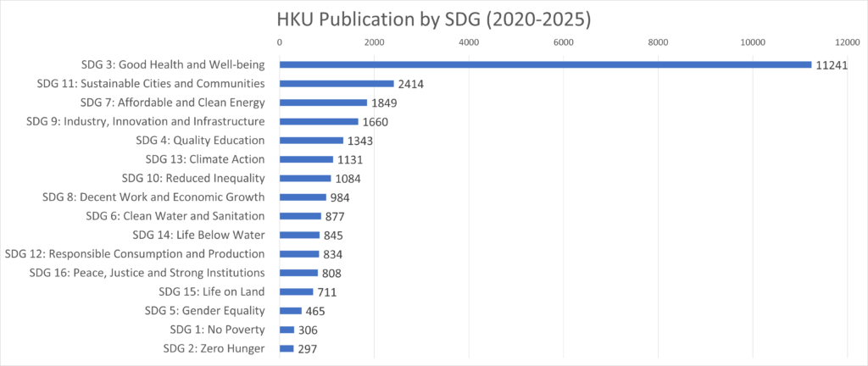Select the 'SDG 5: Gender Equality' label
This screenshot has width=868, height=366.
coord(206,310)
